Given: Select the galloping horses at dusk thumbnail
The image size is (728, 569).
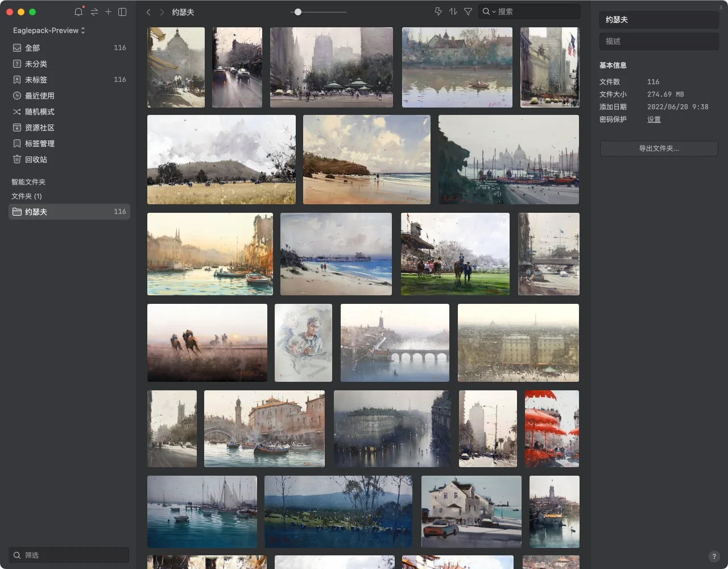Looking at the screenshot, I should (207, 343).
